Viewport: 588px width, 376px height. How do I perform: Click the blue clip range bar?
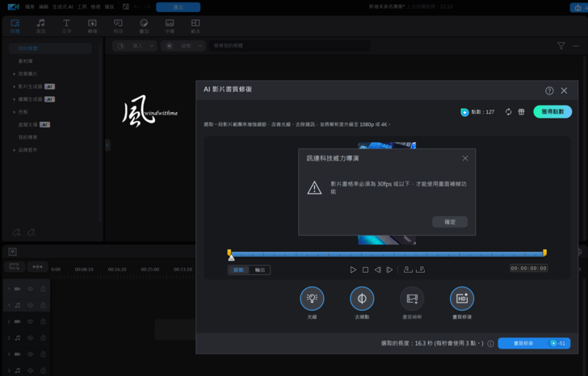(x=388, y=253)
